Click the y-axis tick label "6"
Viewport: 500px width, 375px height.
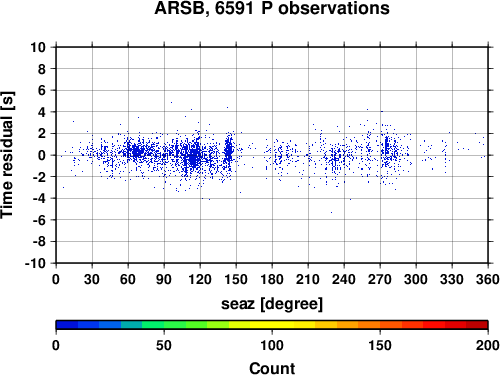(x=42, y=91)
